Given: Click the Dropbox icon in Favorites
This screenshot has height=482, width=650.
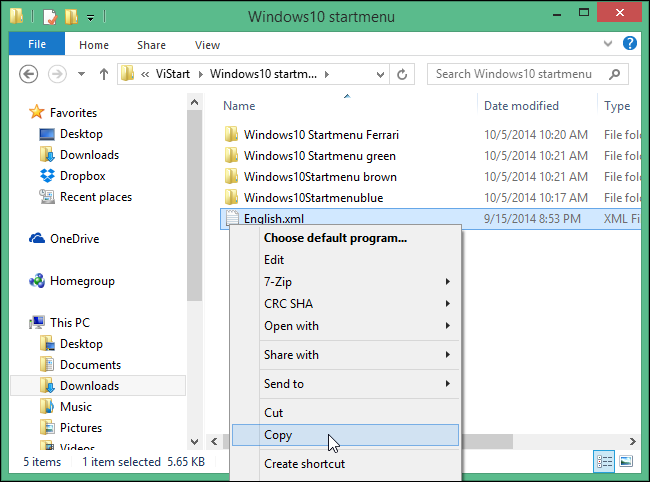Looking at the screenshot, I should [47, 176].
